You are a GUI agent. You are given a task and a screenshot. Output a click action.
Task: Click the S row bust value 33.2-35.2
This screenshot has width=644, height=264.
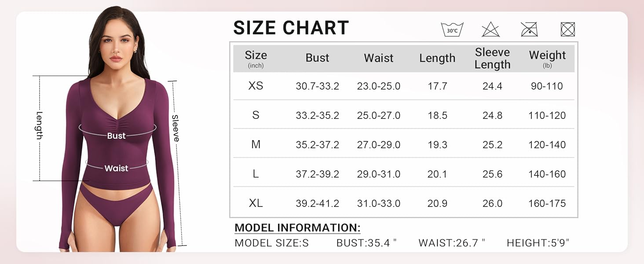coord(317,115)
